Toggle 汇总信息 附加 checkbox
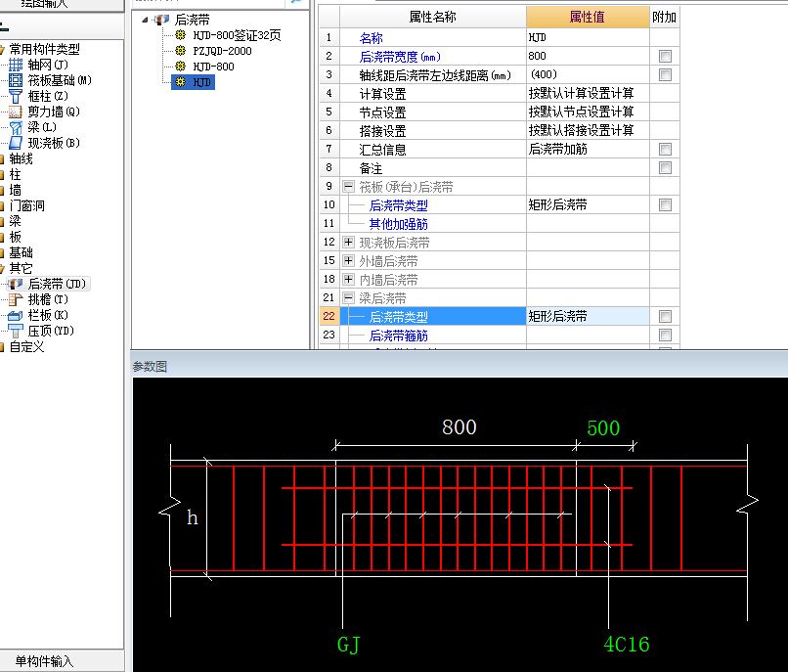This screenshot has height=672, width=788. tap(665, 150)
